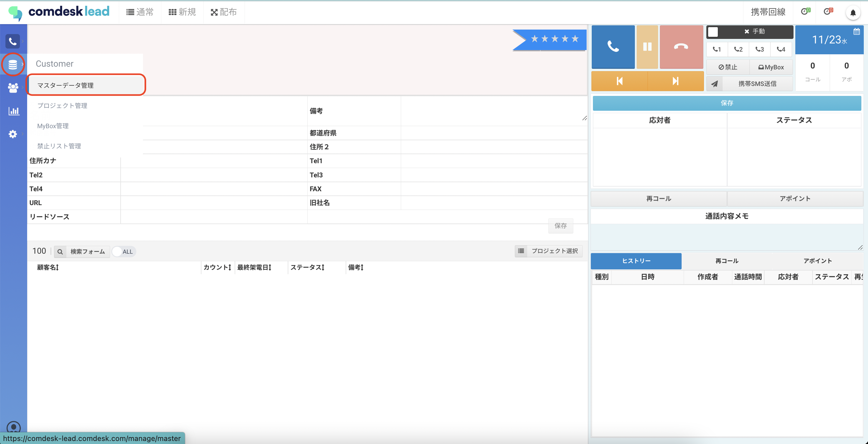
Task: Switch to the 再コール history tab
Action: [727, 261]
